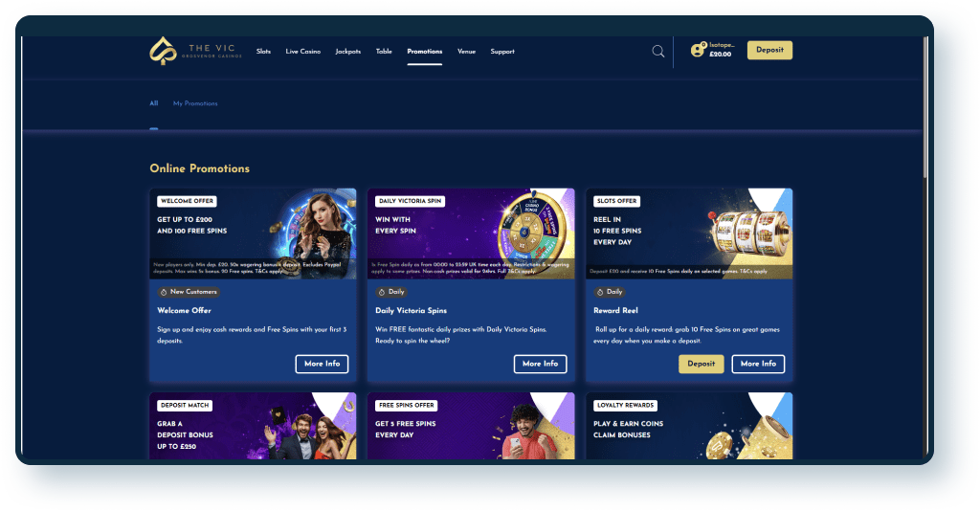
Task: Go to Jackpots section
Action: (x=347, y=52)
